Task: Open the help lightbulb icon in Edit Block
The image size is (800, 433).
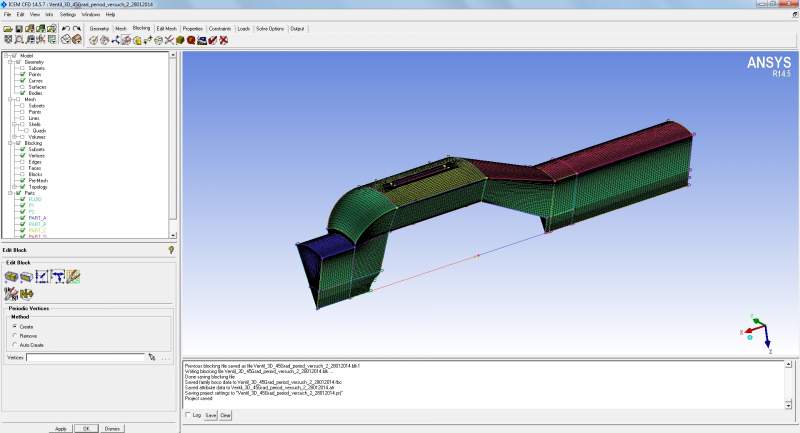Action: 171,250
